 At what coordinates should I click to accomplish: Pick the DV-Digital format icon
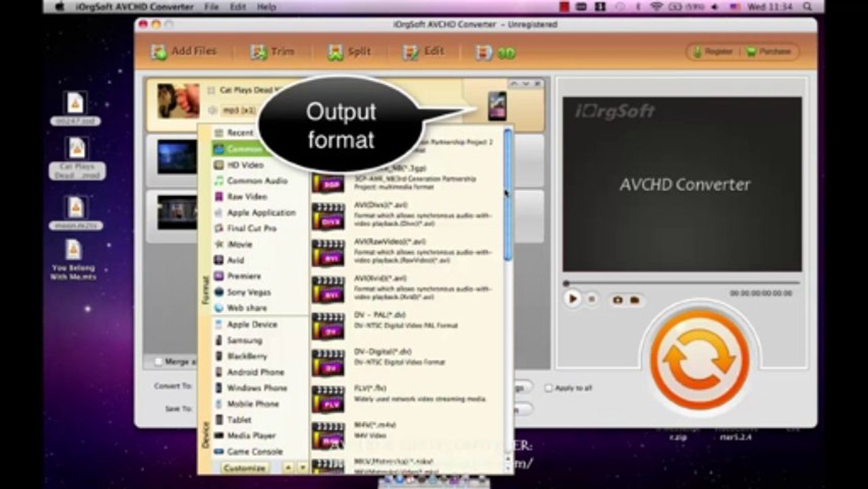pos(328,363)
